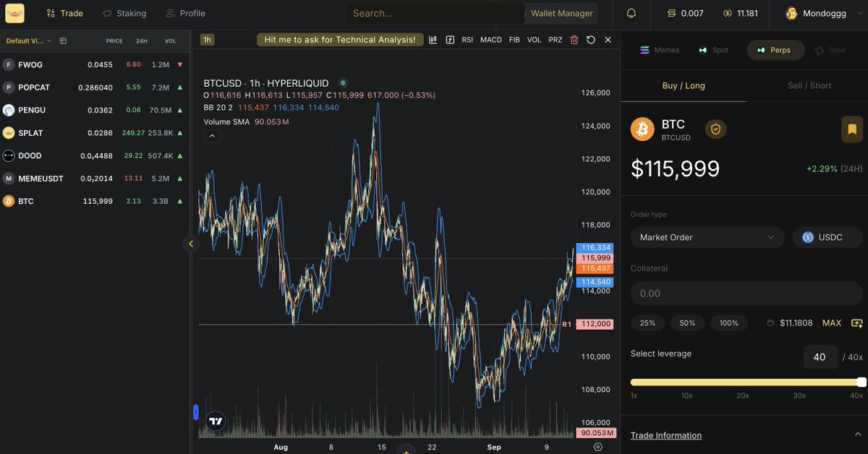Select POPCAT in the watchlist
The height and width of the screenshot is (454, 868).
coord(94,87)
